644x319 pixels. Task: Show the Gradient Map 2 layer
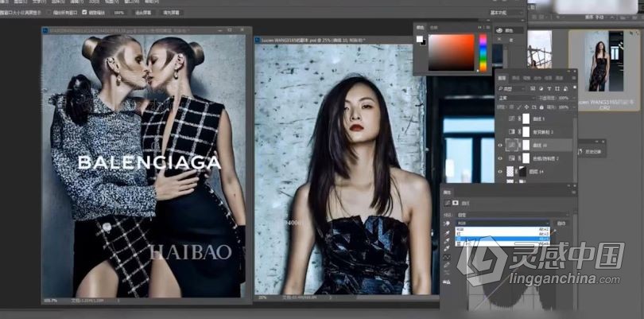tap(500, 131)
